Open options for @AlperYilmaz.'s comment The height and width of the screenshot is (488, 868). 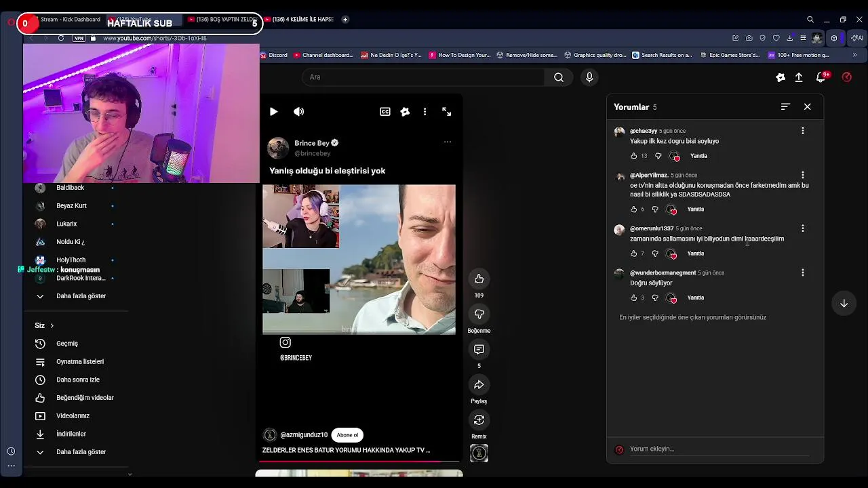(x=803, y=175)
